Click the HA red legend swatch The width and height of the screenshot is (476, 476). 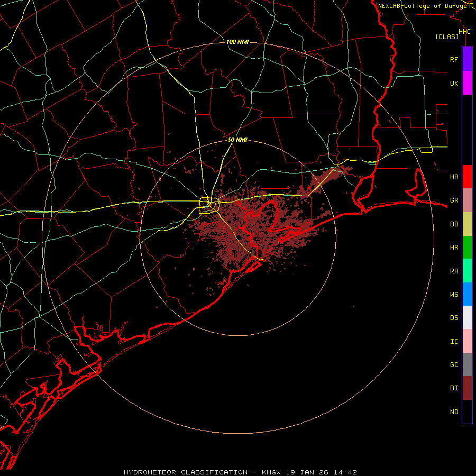coord(467,177)
